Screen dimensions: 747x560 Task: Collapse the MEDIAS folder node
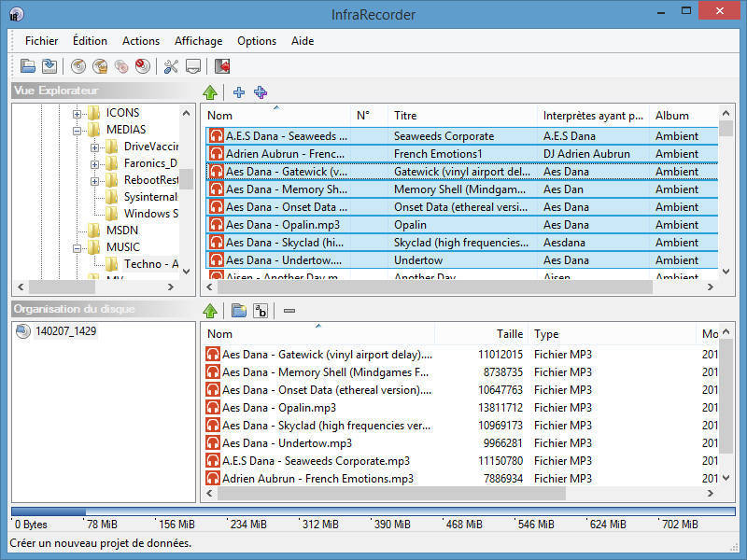point(77,131)
